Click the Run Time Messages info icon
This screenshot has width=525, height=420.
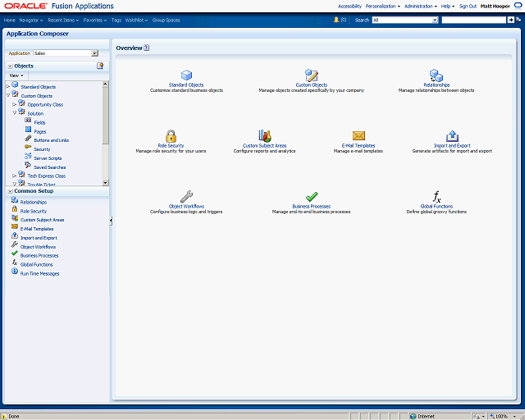15,272
